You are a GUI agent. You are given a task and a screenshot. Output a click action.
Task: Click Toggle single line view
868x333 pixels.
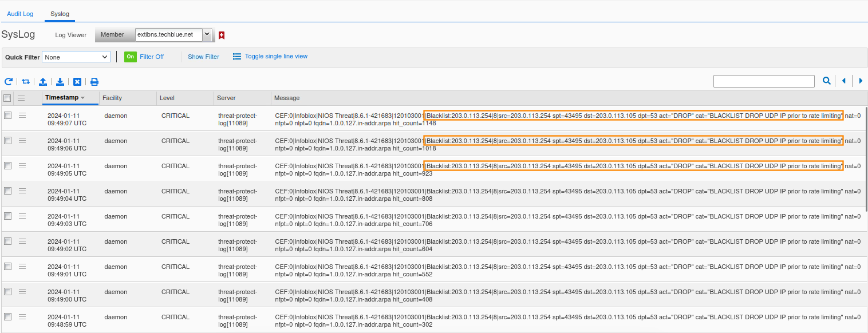click(x=275, y=57)
